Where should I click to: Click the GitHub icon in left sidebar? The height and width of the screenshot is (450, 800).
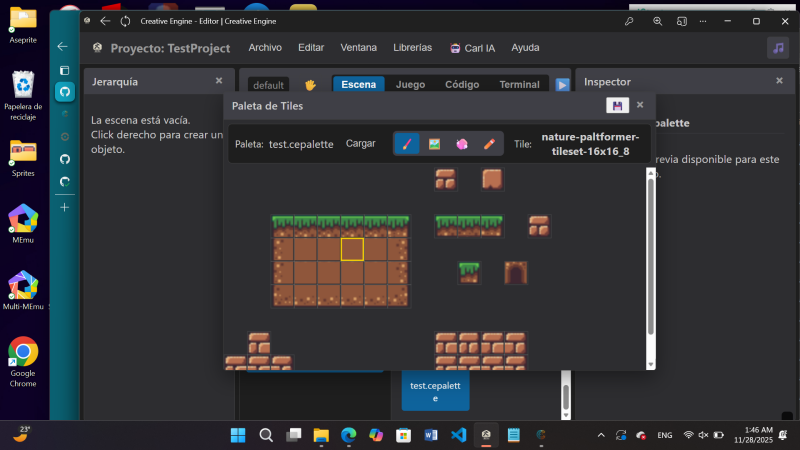pos(65,91)
